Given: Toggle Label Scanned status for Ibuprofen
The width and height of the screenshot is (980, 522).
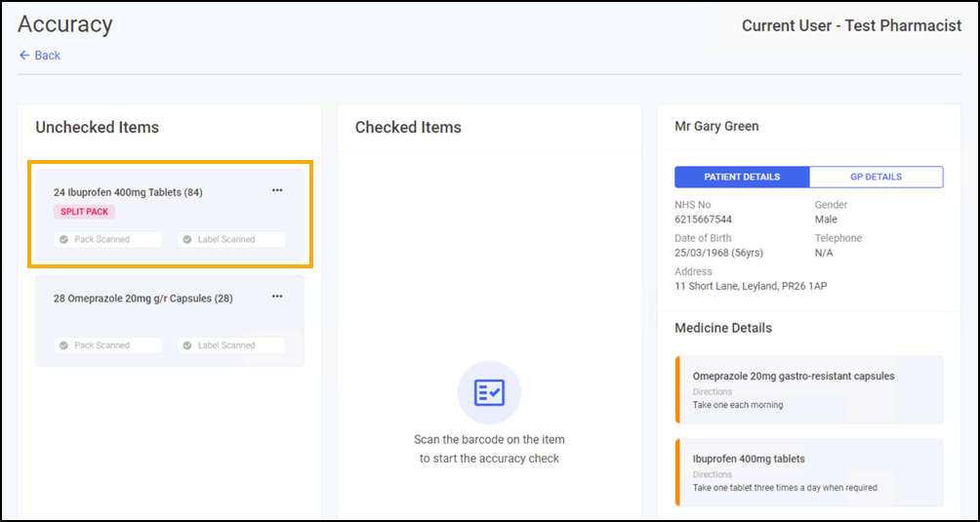Looking at the screenshot, I should click(x=231, y=239).
